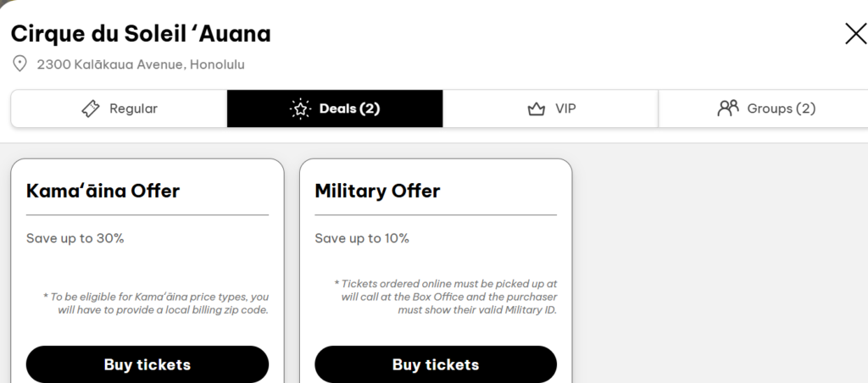Click the Kama'āina Offer card heading

[x=103, y=191]
